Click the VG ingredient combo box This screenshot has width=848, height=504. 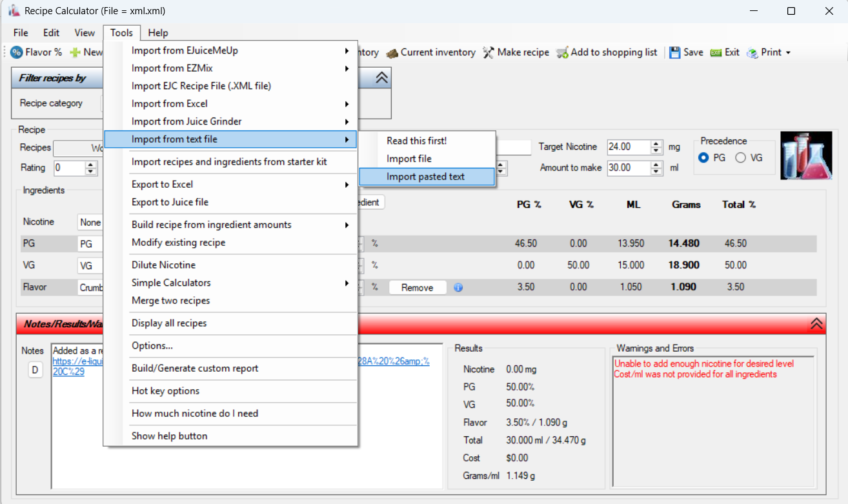pos(90,266)
